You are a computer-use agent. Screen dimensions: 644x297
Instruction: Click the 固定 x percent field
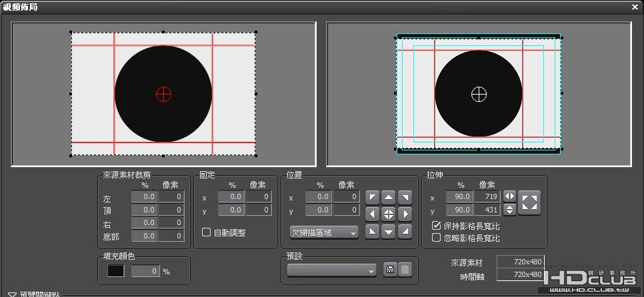tap(231, 196)
